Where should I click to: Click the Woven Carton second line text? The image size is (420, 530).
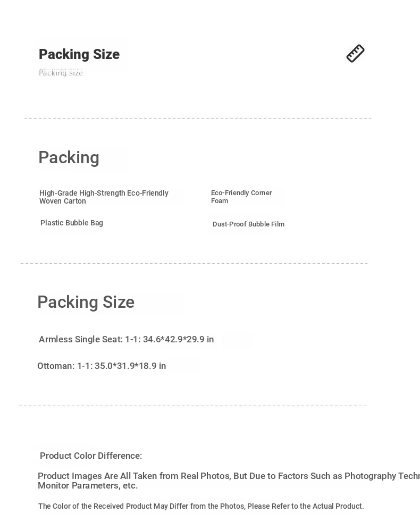tap(63, 201)
